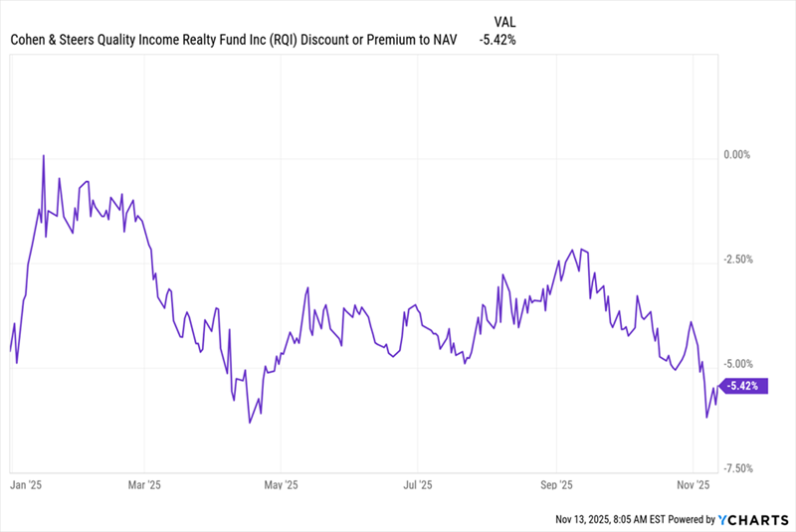796x532 pixels.
Task: Select the May '25 axis label
Action: click(281, 486)
